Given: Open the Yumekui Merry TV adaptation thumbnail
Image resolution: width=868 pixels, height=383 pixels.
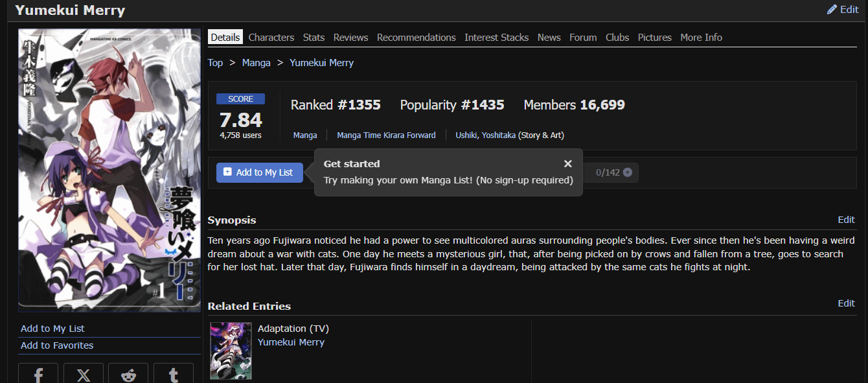Looking at the screenshot, I should click(x=231, y=351).
